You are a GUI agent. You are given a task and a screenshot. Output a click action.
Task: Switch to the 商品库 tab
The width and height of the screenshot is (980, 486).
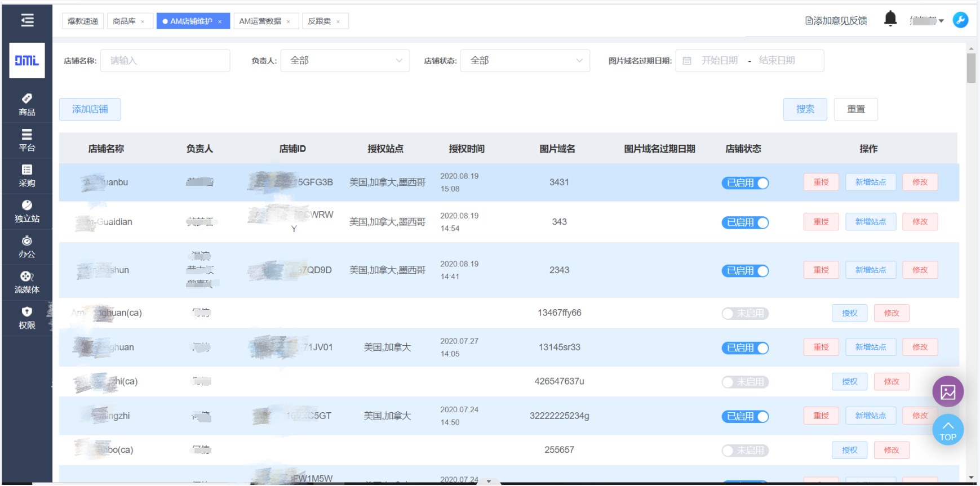point(124,21)
